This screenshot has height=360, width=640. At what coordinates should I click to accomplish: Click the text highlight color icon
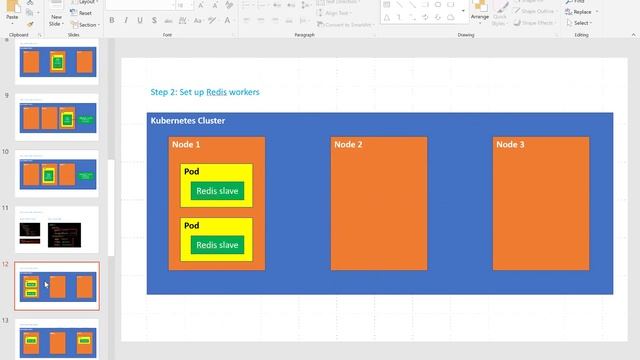tap(212, 20)
